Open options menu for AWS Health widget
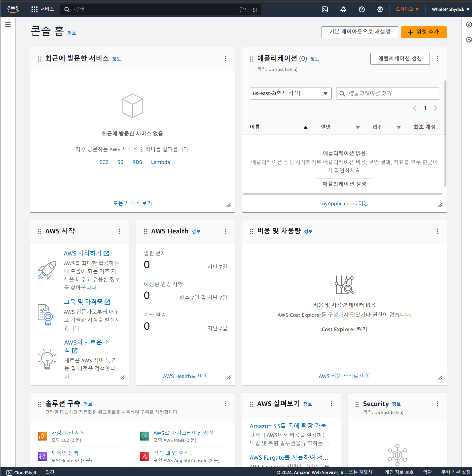Viewport: 472px width, 476px height. [225, 231]
